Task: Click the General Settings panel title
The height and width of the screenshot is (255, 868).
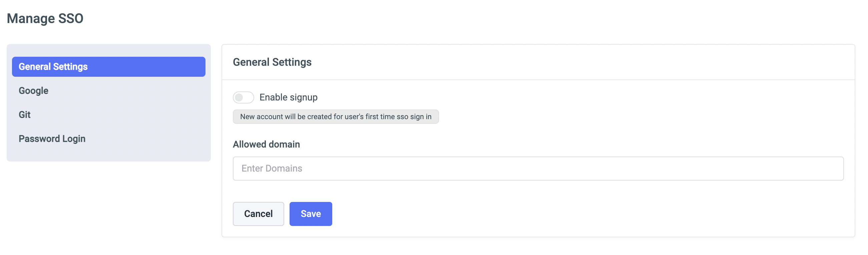Action: (x=272, y=62)
